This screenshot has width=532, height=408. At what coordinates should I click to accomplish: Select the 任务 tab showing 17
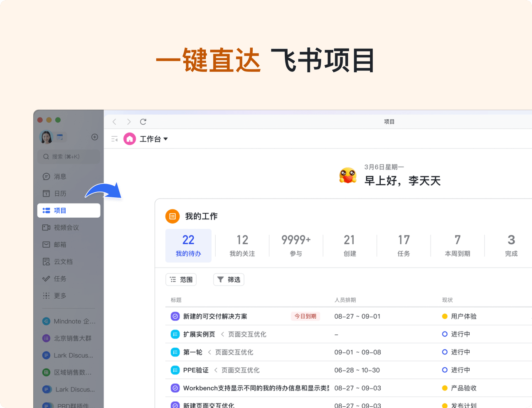[x=404, y=246]
